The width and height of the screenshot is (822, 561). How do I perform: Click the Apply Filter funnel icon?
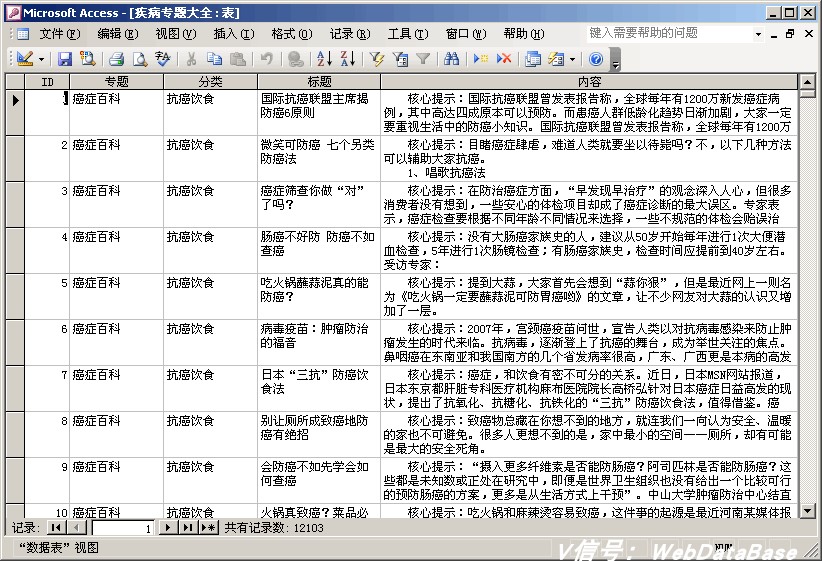[x=423, y=59]
